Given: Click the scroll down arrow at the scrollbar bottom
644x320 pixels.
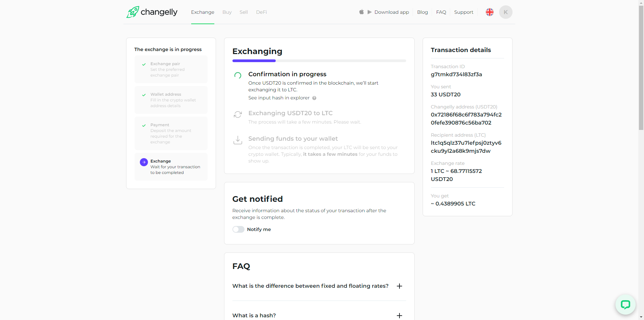Looking at the screenshot, I should (x=641, y=317).
